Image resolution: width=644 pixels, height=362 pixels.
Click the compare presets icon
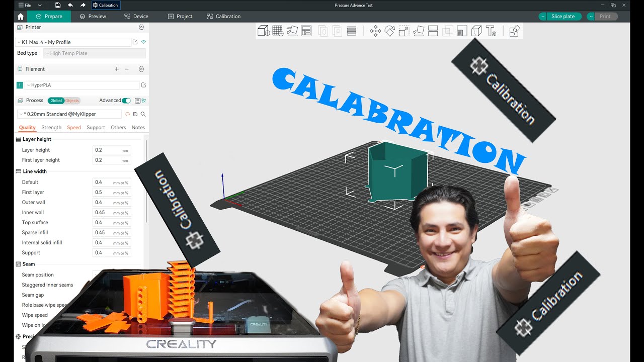[144, 101]
